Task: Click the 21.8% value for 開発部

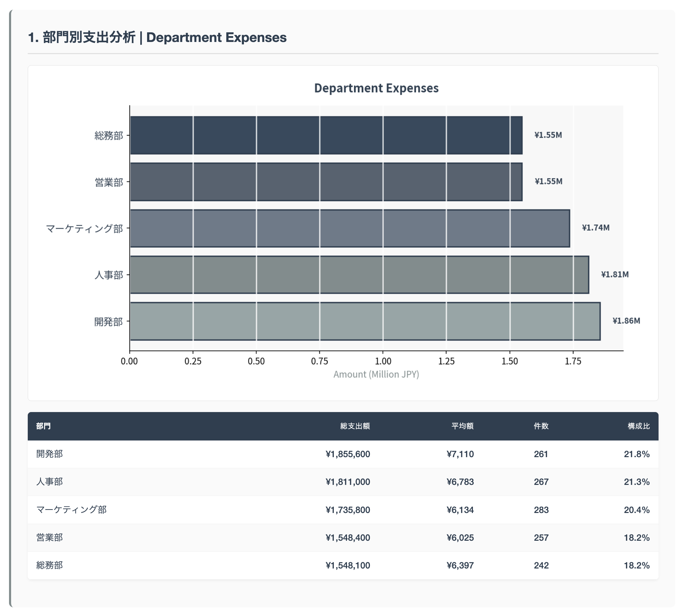Action: pos(637,454)
